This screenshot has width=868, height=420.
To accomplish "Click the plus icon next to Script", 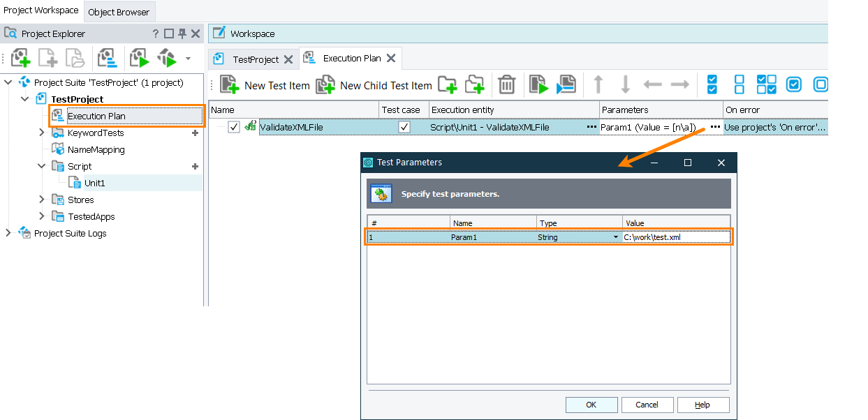I will [x=195, y=166].
